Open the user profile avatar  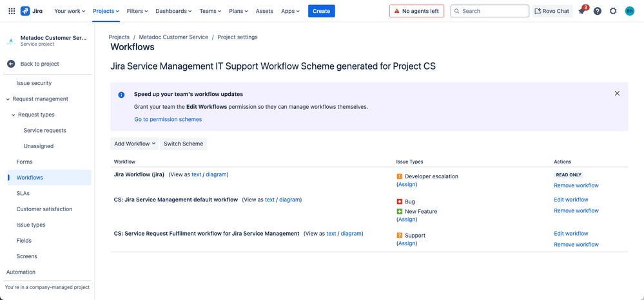pos(630,11)
